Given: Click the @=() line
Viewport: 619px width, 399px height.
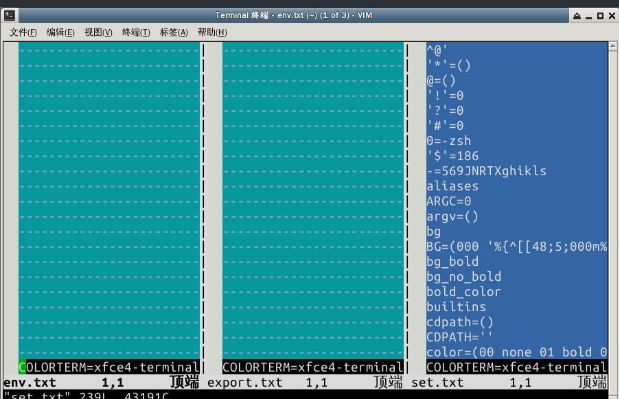Looking at the screenshot, I should pos(441,81).
